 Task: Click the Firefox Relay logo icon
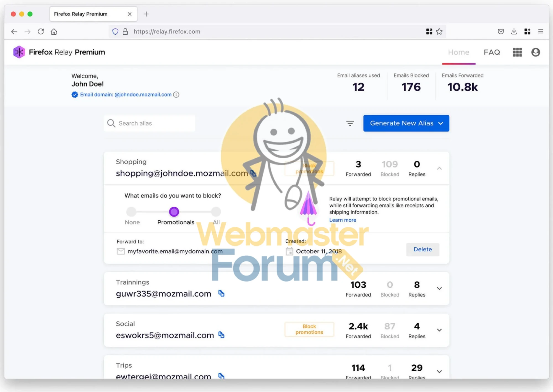pyautogui.click(x=19, y=52)
